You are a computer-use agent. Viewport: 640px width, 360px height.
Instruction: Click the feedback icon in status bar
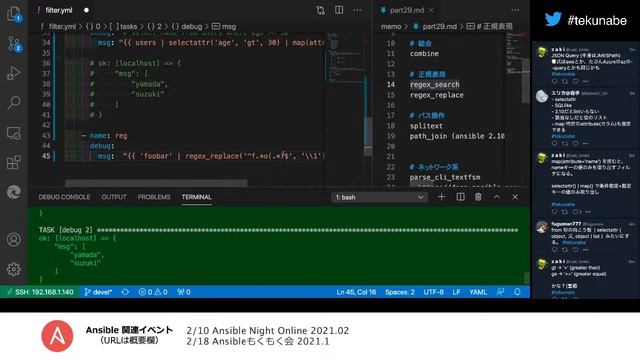[x=500, y=292]
